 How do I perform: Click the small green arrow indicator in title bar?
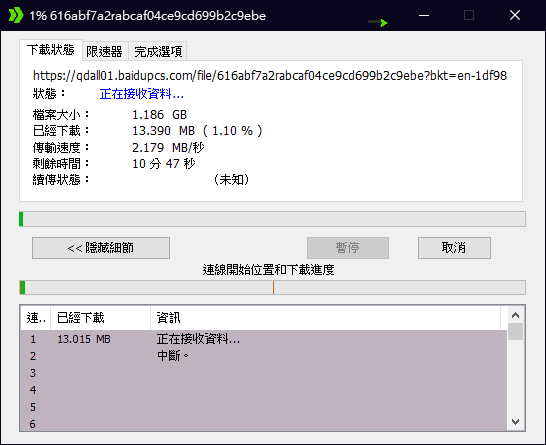click(378, 23)
